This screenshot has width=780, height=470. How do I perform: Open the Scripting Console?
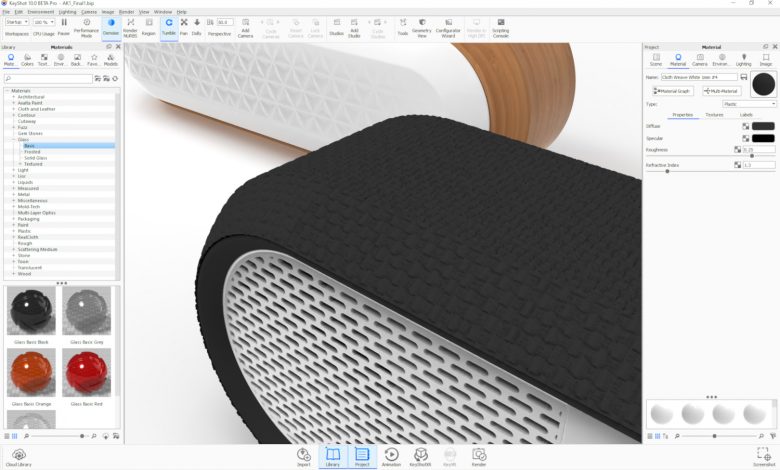point(500,25)
